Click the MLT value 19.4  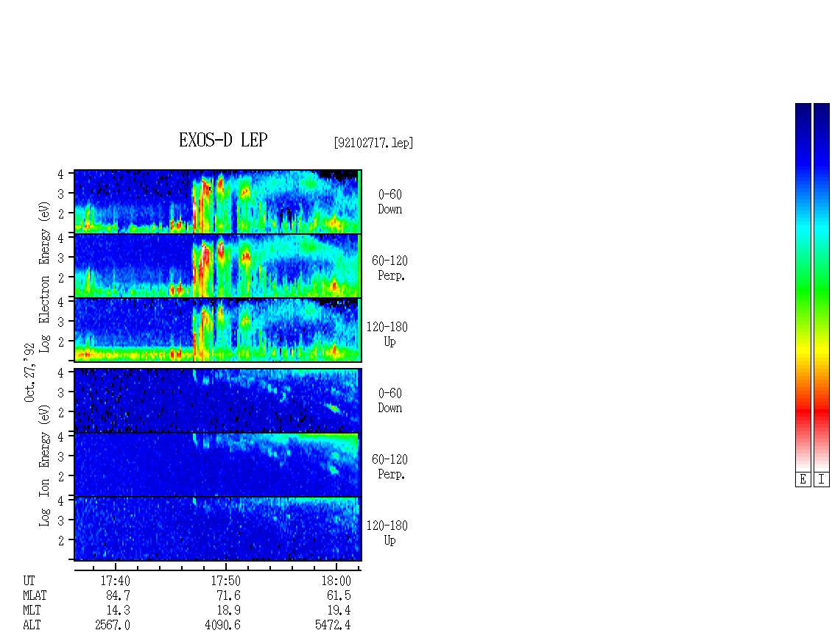[339, 611]
